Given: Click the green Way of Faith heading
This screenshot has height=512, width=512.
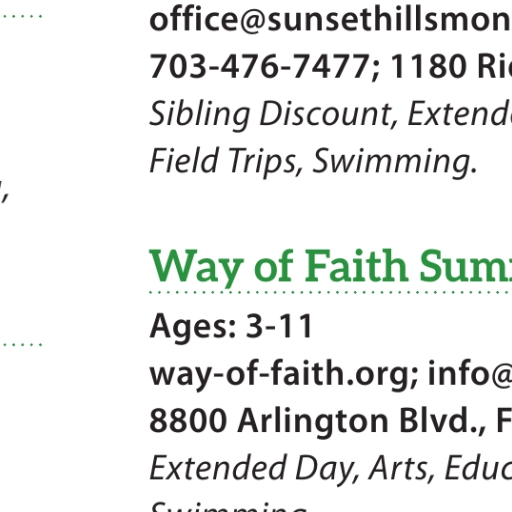Looking at the screenshot, I should (331, 267).
